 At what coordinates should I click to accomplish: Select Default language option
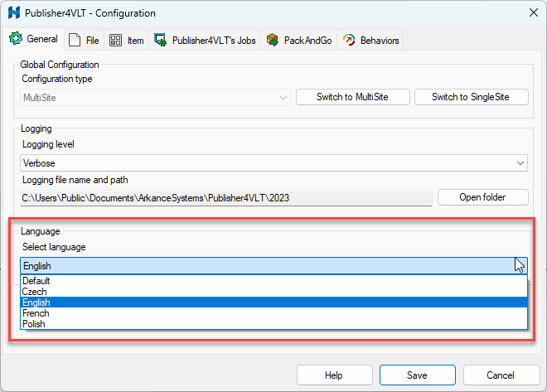click(36, 281)
